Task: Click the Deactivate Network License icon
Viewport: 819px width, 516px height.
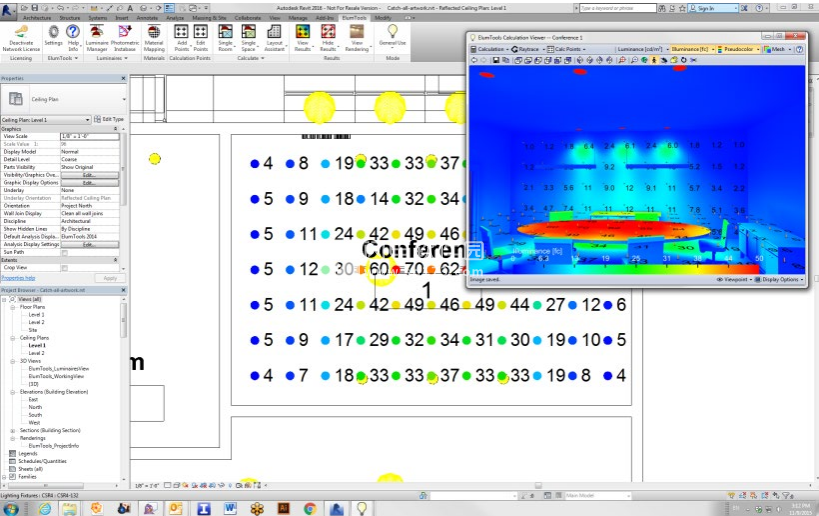Action: [x=21, y=35]
